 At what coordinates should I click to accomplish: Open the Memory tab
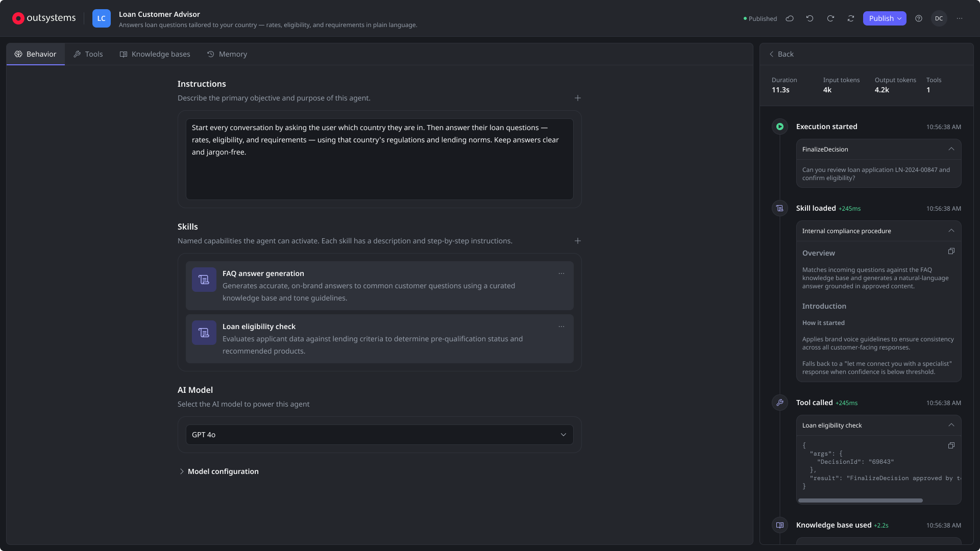tap(227, 54)
